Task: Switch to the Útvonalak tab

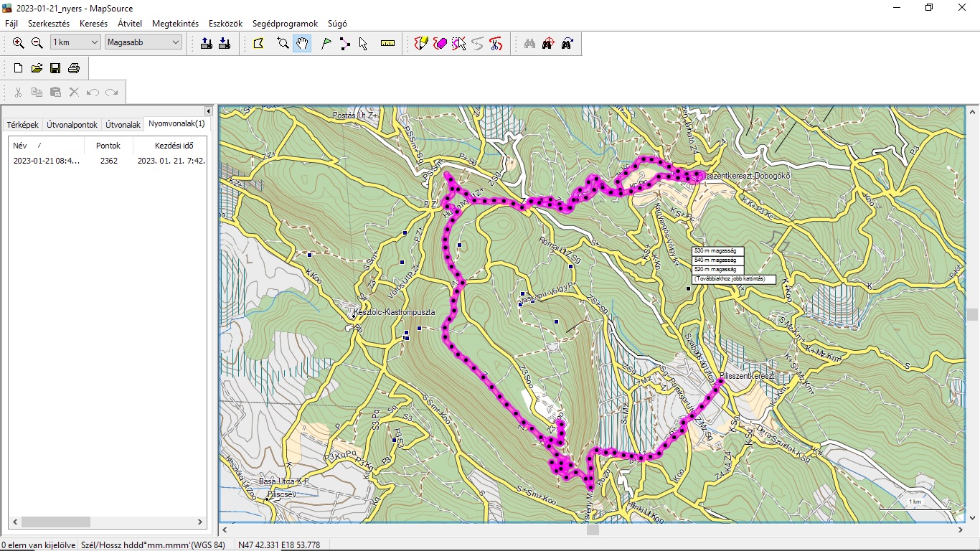Action: [x=123, y=125]
